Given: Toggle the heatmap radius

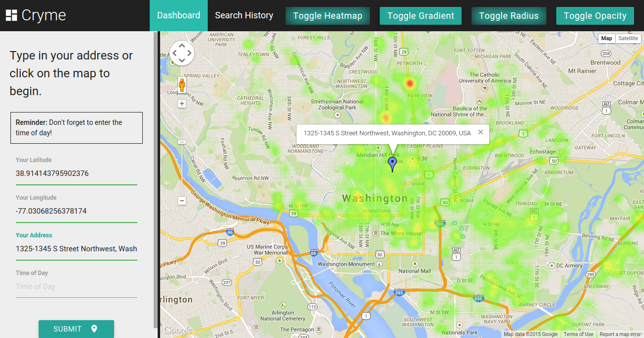Looking at the screenshot, I should click(509, 16).
